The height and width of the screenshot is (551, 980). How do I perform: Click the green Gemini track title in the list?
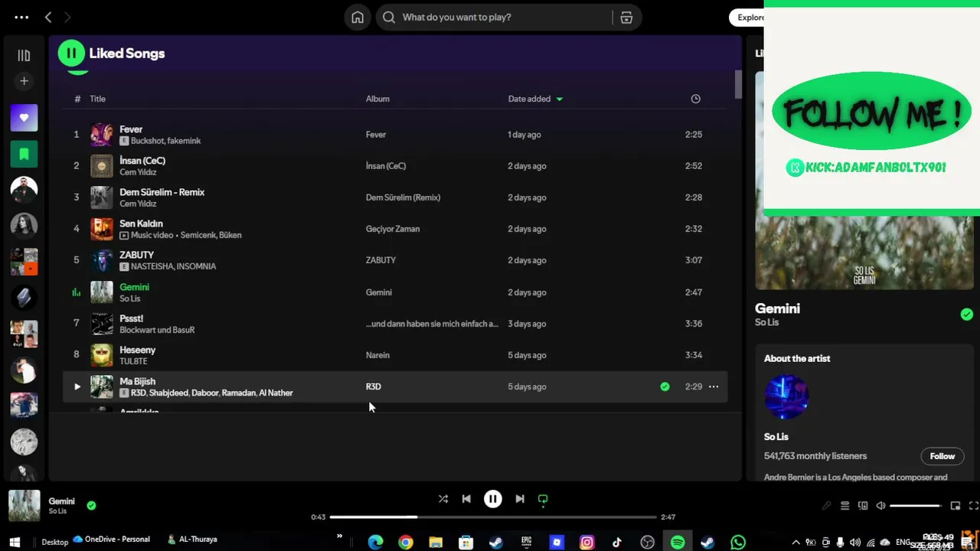pyautogui.click(x=134, y=287)
